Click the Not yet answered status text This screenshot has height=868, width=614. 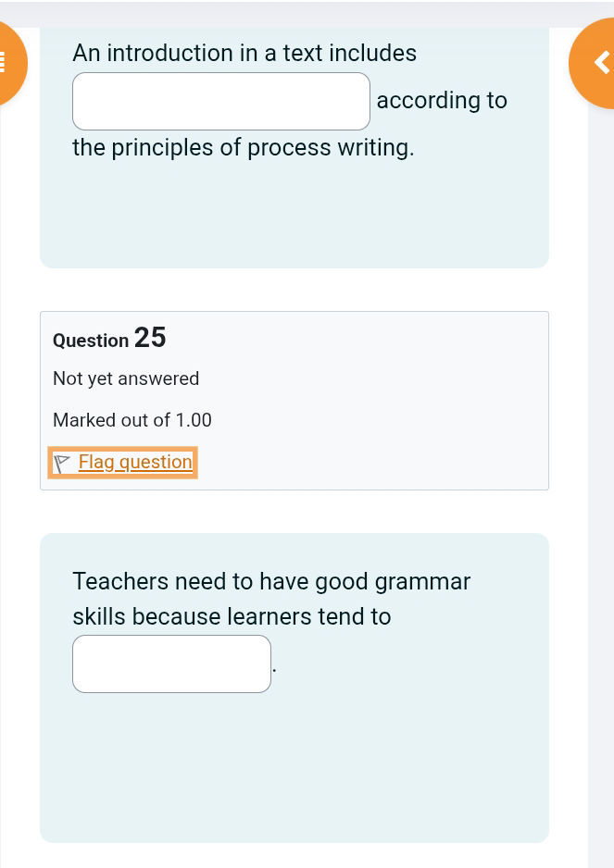click(x=126, y=378)
